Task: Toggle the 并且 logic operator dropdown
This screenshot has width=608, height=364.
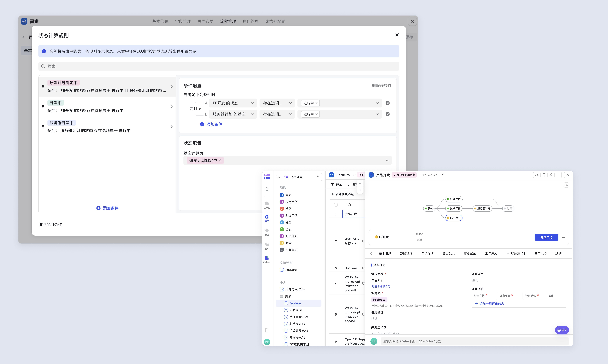Action: (x=195, y=109)
